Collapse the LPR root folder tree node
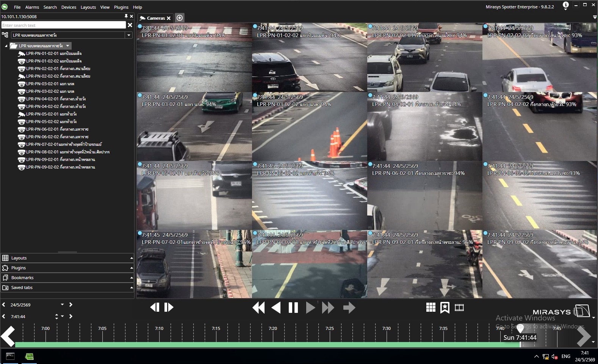598x364 pixels. point(6,46)
